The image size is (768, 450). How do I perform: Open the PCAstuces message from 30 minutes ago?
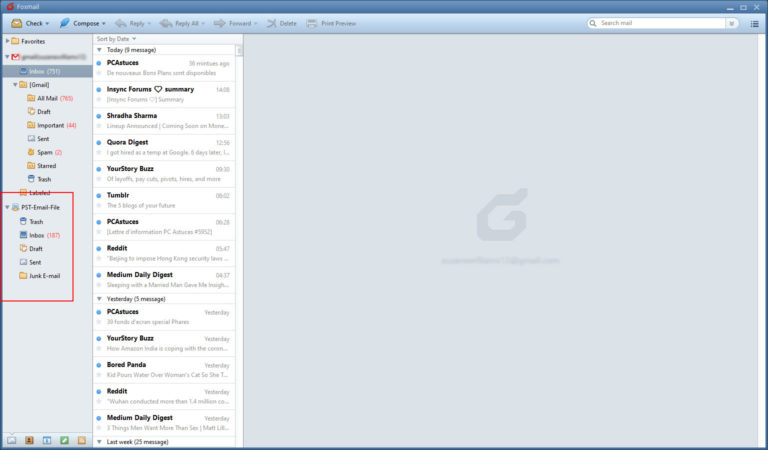pyautogui.click(x=164, y=68)
